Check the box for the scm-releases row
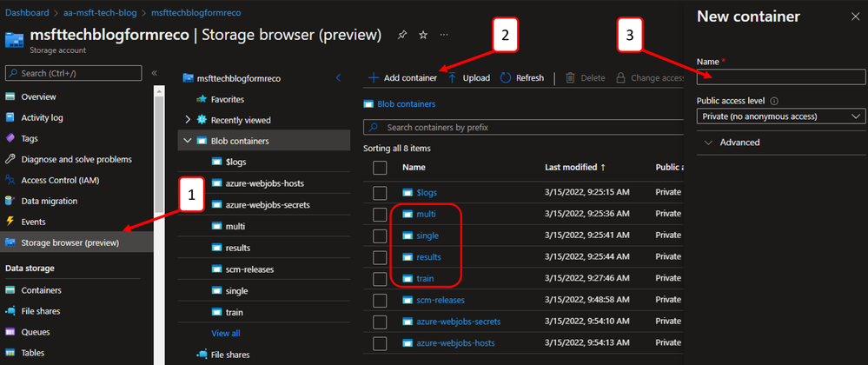Image resolution: width=868 pixels, height=365 pixels. pos(380,300)
